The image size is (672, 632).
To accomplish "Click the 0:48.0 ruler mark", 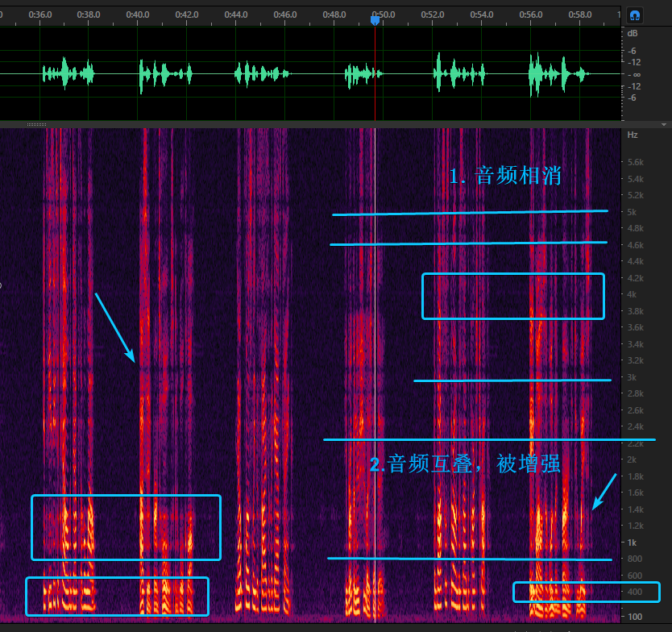I will [334, 15].
